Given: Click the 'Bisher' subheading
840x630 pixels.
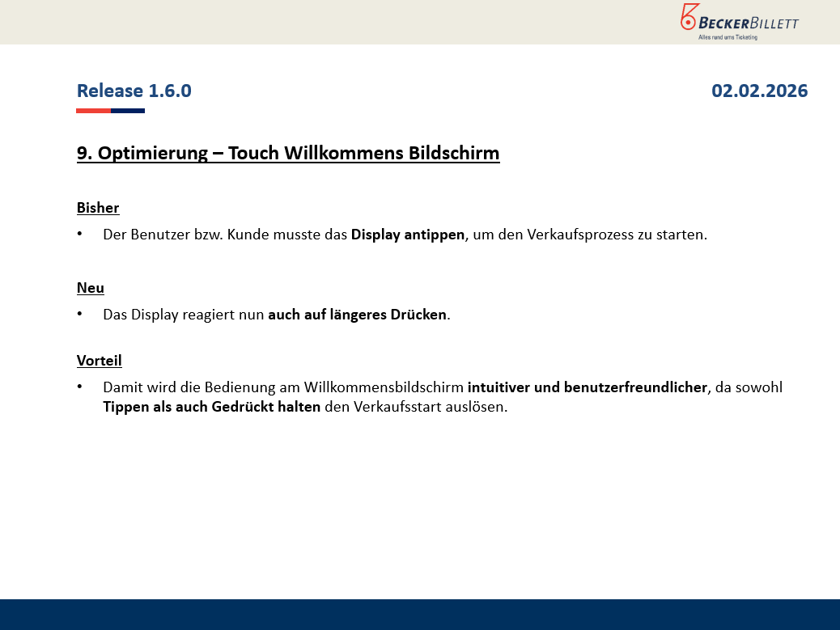Looking at the screenshot, I should tap(98, 208).
